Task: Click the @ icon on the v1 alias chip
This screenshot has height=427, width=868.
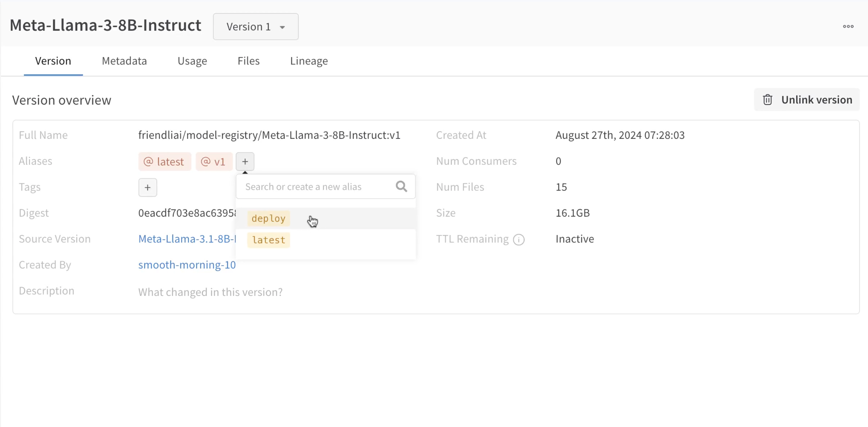Action: [x=205, y=162]
